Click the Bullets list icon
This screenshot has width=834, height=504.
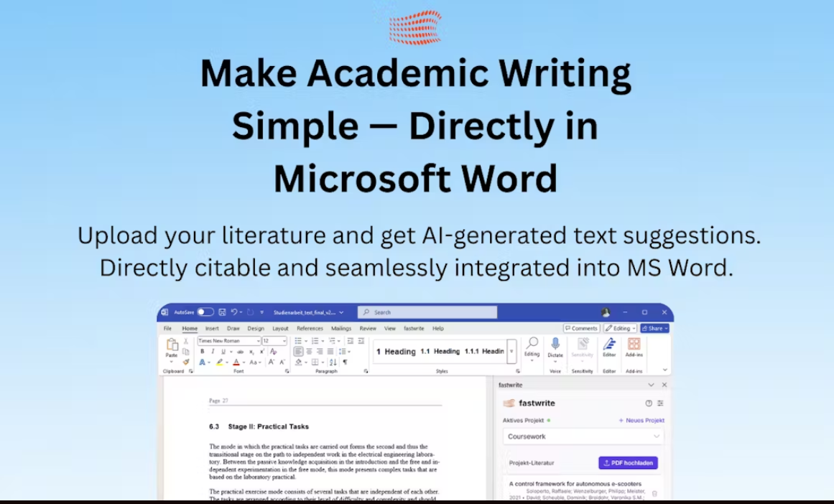298,341
